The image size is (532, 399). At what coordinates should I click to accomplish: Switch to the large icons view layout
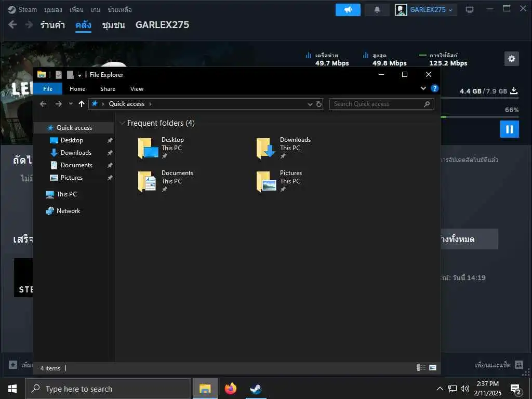tap(433, 367)
